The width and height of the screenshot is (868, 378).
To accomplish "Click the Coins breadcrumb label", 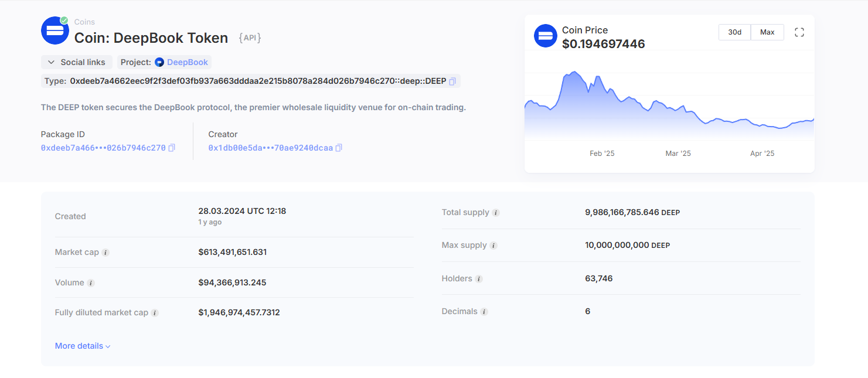I will (84, 22).
